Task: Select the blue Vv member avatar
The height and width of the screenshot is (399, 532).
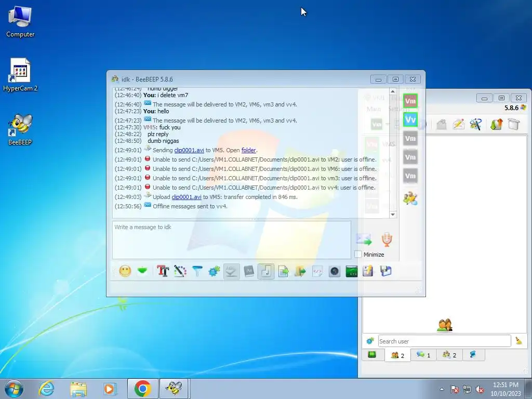Action: click(410, 119)
